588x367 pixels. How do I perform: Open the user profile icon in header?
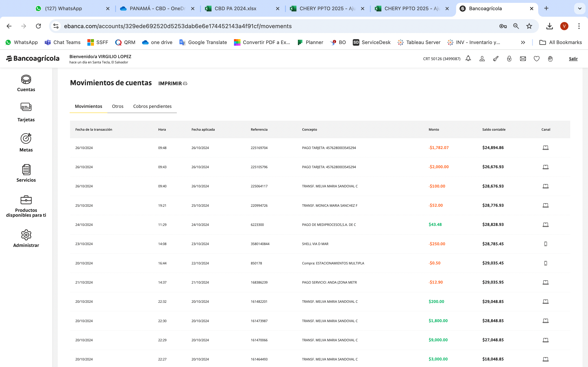(x=482, y=59)
